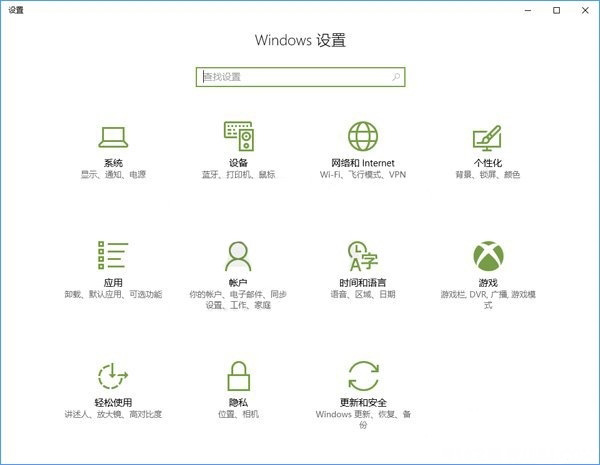
Task: Click the 设备 label
Action: 238,163
